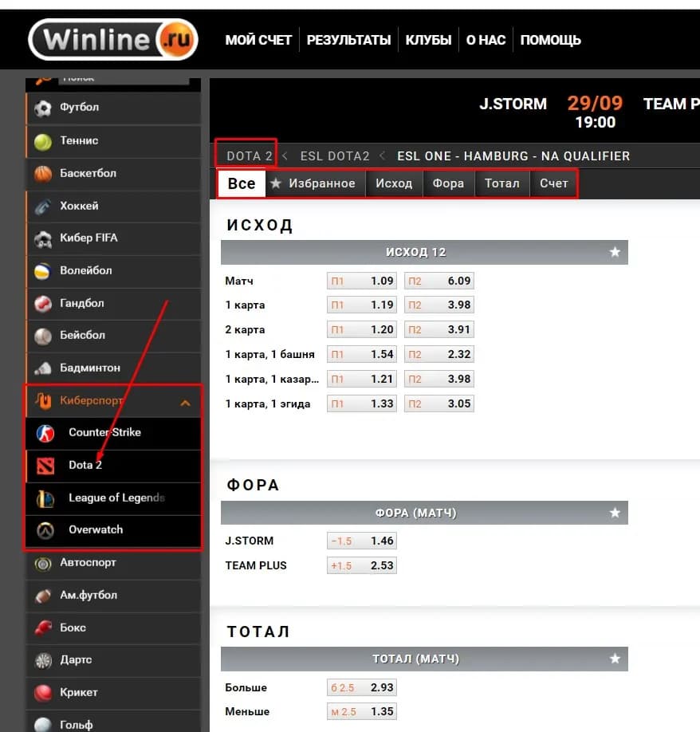The image size is (700, 732).
Task: Click the Киберспорт mouse icon
Action: [x=43, y=401]
